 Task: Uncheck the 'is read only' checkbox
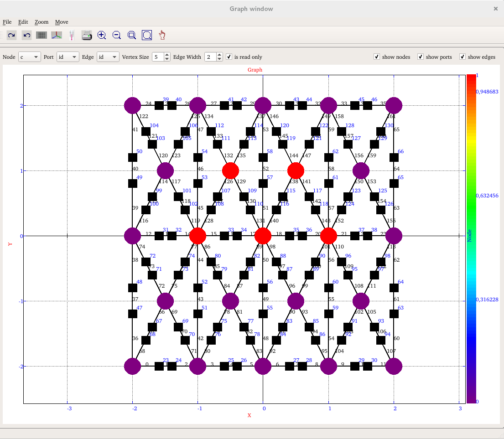coord(229,57)
